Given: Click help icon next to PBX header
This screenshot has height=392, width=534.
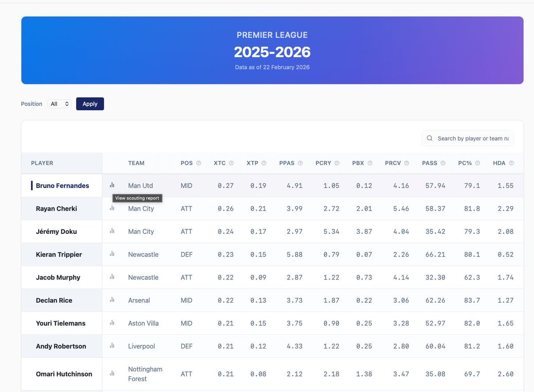Looking at the screenshot, I should tap(370, 163).
